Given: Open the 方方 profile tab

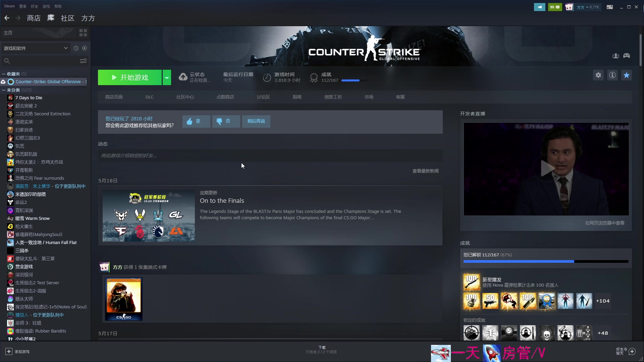Looking at the screenshot, I should 88,18.
